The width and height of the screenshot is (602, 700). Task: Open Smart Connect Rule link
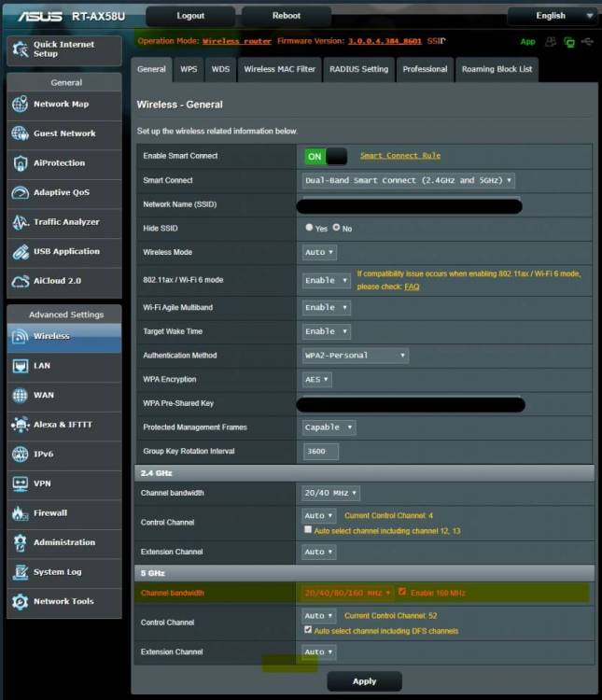point(400,156)
